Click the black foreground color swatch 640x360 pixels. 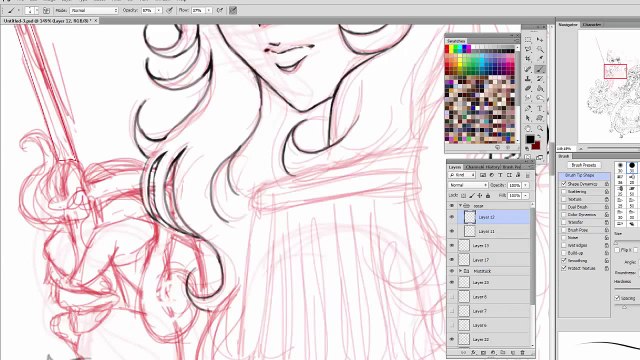tap(530, 140)
